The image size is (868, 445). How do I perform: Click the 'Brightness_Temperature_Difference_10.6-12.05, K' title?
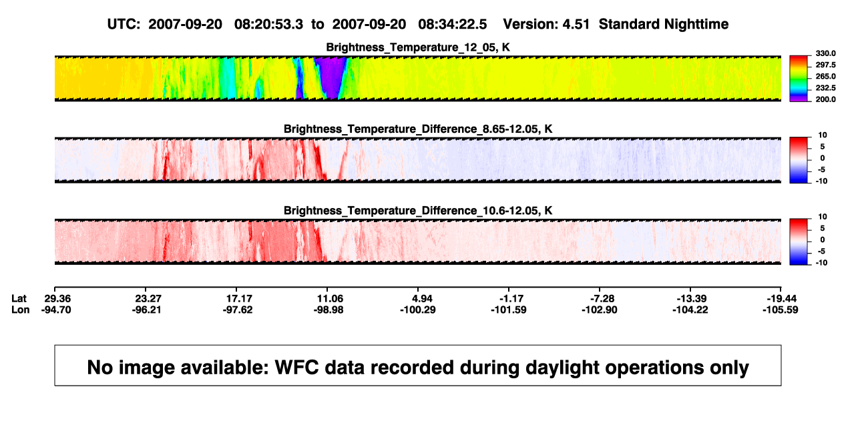pos(418,210)
